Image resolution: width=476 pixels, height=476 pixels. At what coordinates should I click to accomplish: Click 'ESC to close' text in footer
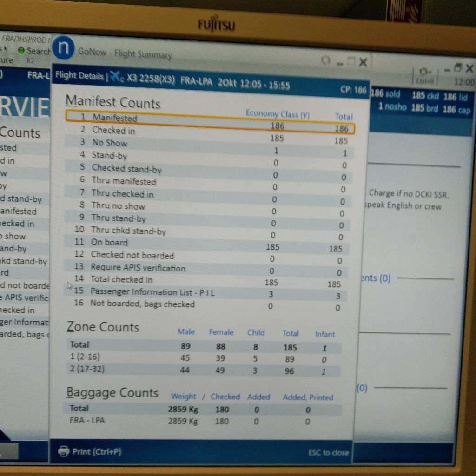(x=328, y=452)
